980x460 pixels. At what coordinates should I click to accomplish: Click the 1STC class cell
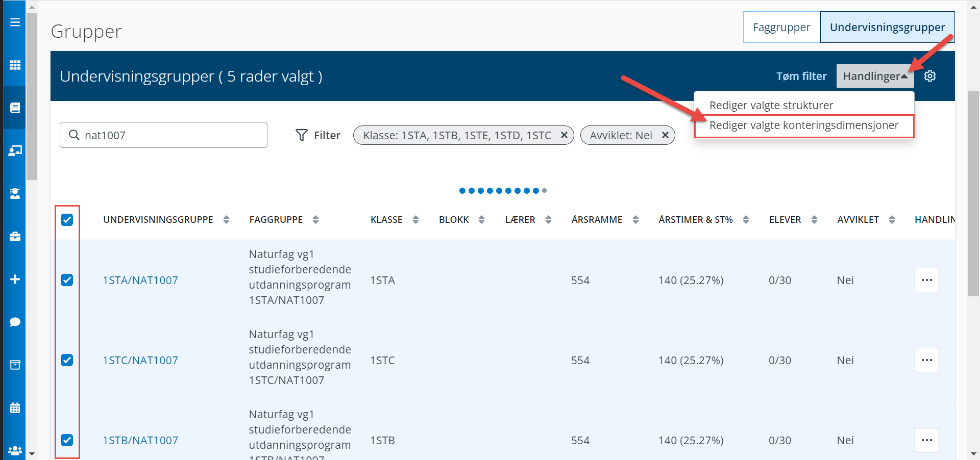(x=382, y=360)
